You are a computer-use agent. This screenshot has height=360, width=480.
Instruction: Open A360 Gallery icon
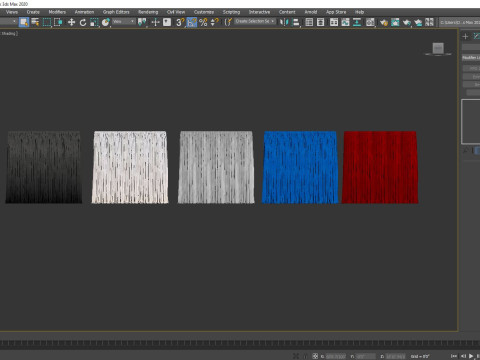pos(429,22)
